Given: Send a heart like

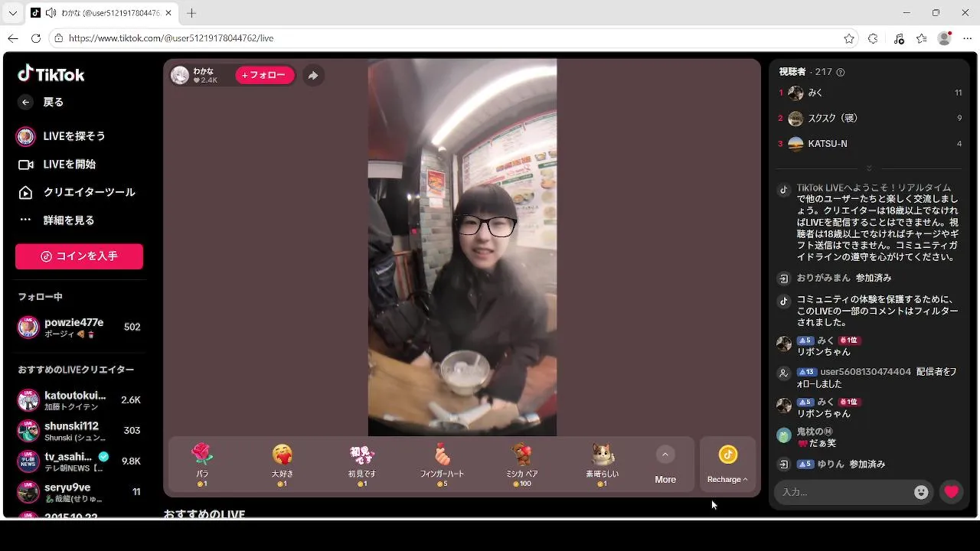Looking at the screenshot, I should pos(952,492).
